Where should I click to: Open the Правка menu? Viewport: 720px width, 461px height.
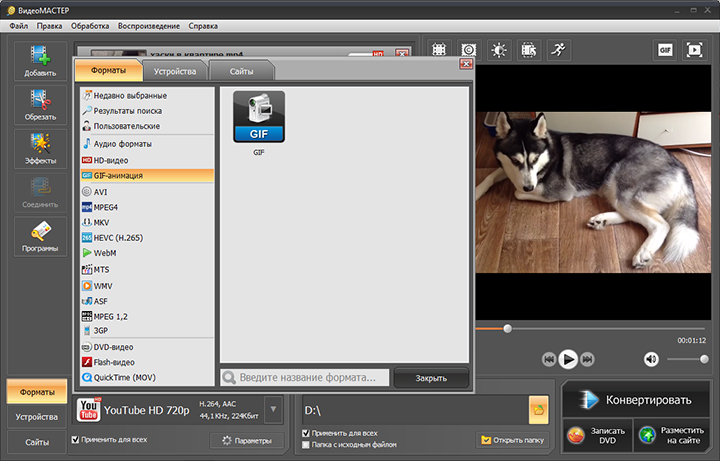49,26
